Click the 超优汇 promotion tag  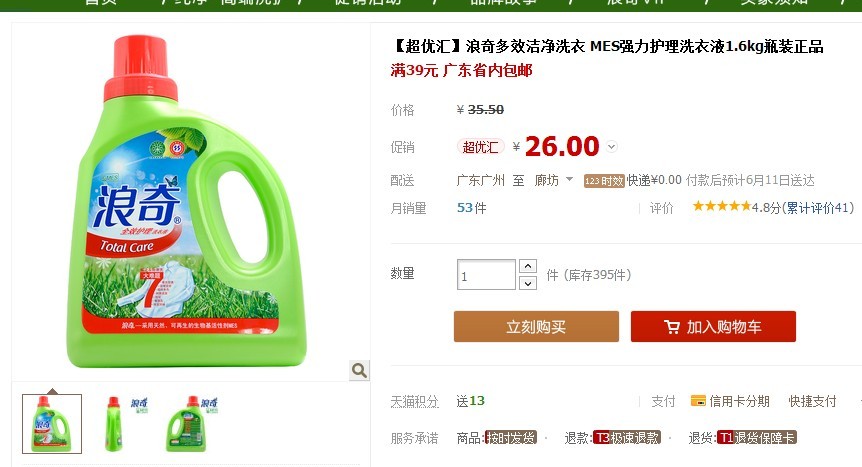tap(480, 147)
